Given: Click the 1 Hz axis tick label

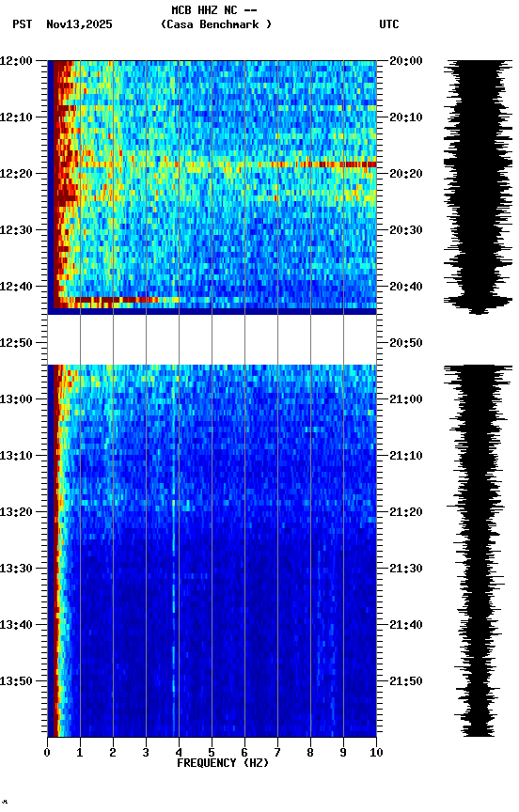Looking at the screenshot, I should pyautogui.click(x=80, y=753).
